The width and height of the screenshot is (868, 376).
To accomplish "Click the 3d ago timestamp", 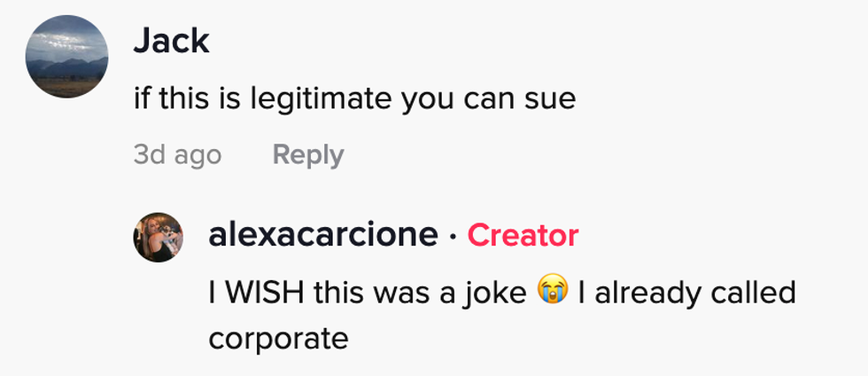I will (177, 155).
